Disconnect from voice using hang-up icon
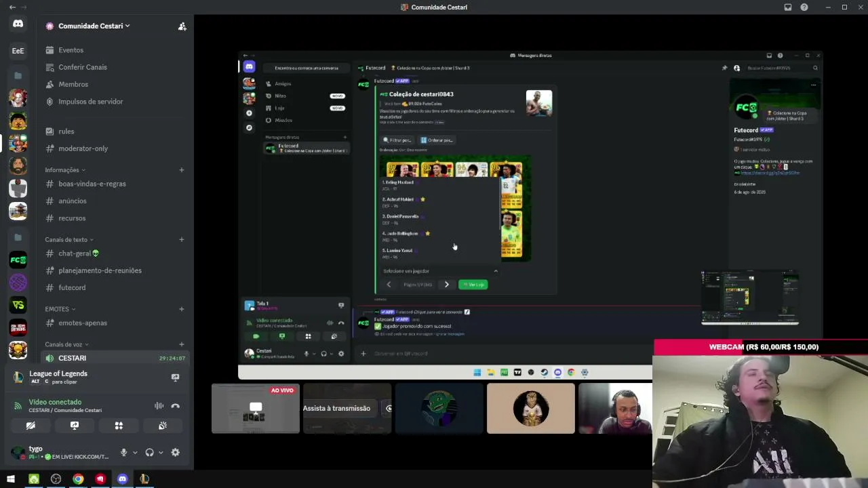868x488 pixels. coord(176,406)
